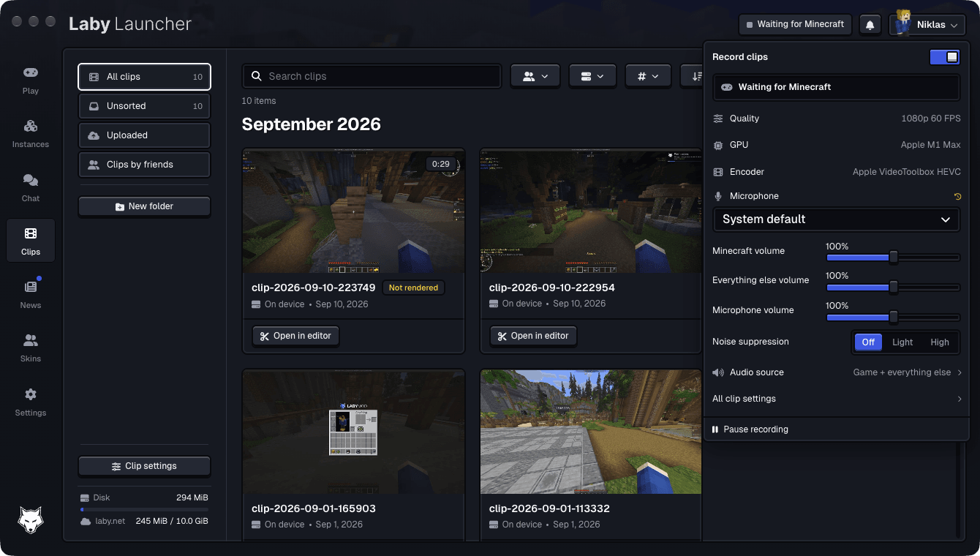This screenshot has height=556, width=980.
Task: Open the clip-2026-09-01-165903 thumbnail
Action: (353, 432)
